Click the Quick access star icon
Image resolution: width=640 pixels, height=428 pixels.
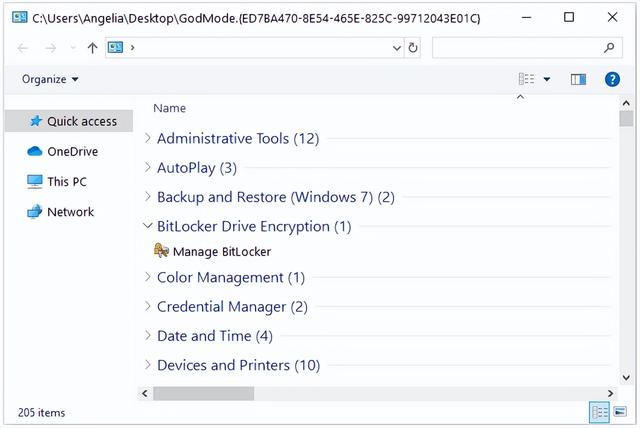tap(36, 121)
